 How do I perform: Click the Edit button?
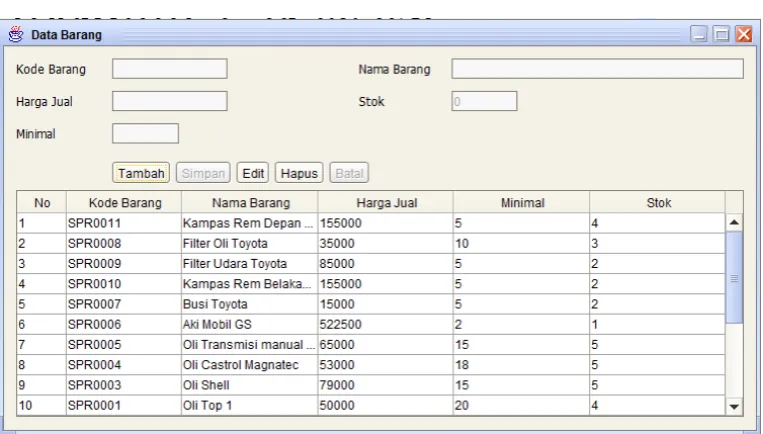click(x=253, y=173)
